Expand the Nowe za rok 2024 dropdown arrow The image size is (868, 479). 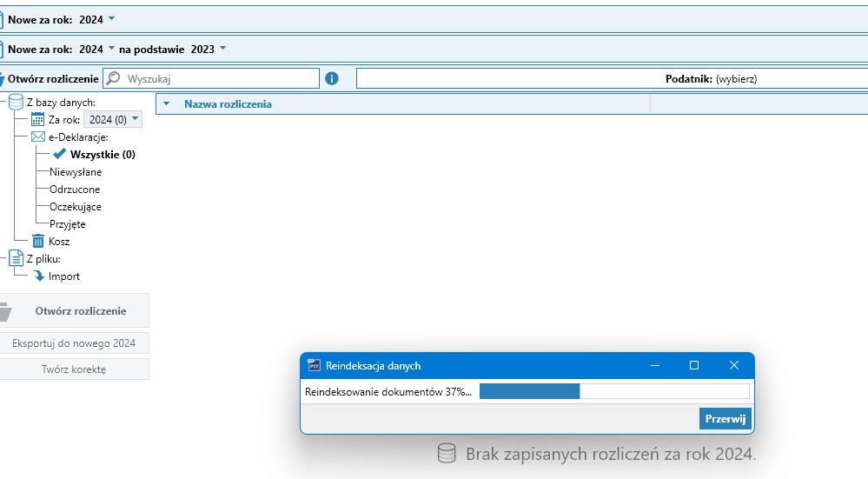click(x=111, y=17)
